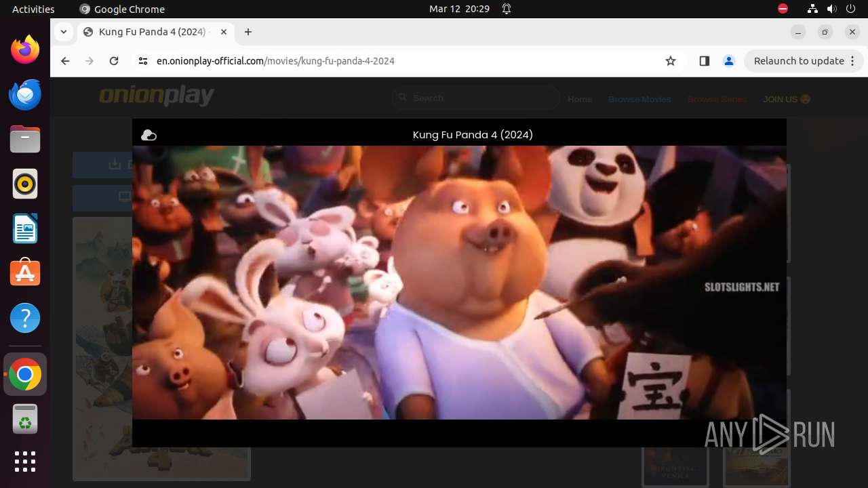This screenshot has width=868, height=488.
Task: Open Browse Movies link
Action: click(x=639, y=99)
